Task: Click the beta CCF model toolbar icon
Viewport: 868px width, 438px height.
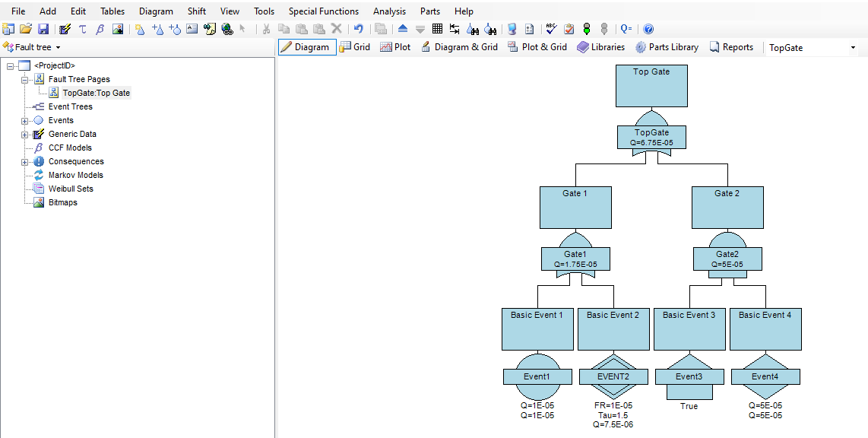Action: click(x=100, y=29)
